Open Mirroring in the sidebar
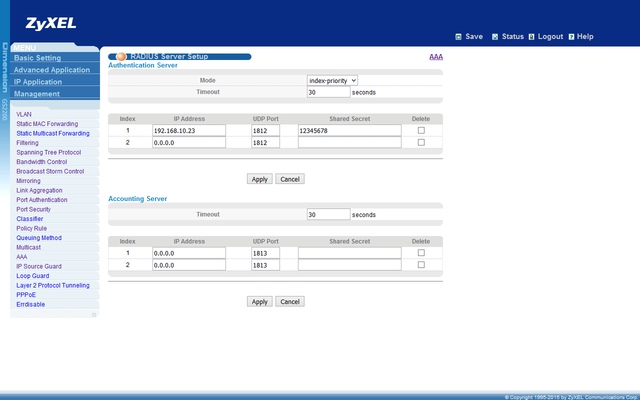Screen dimensions: 640x400 [x=28, y=181]
